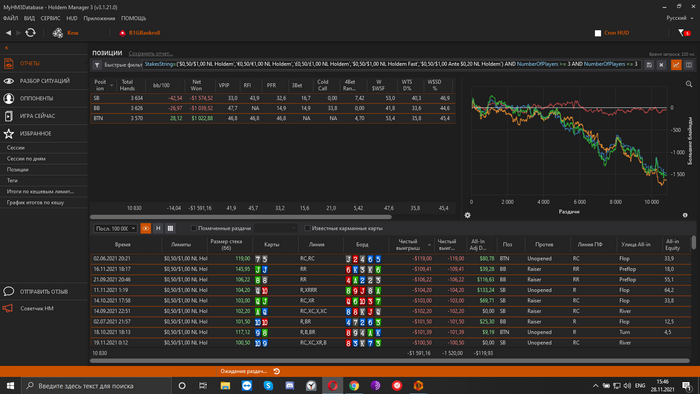Check the Помеченные раздачи checkbox
700x394 pixels.
pos(193,228)
